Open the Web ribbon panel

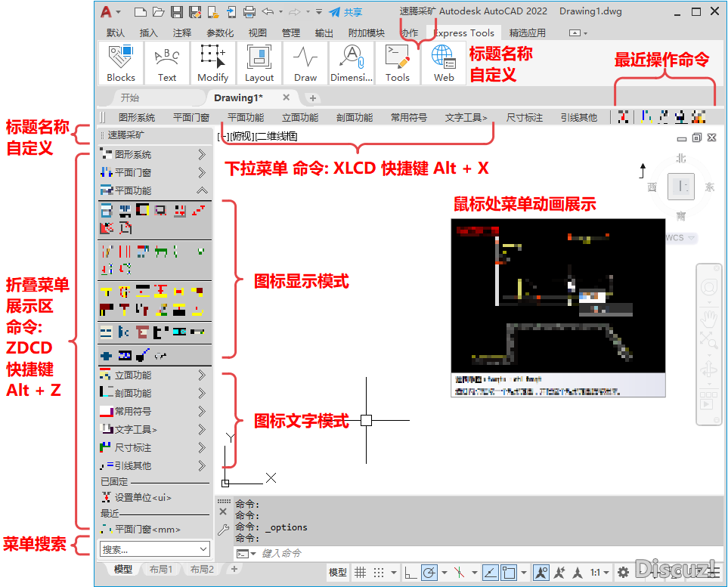point(444,63)
